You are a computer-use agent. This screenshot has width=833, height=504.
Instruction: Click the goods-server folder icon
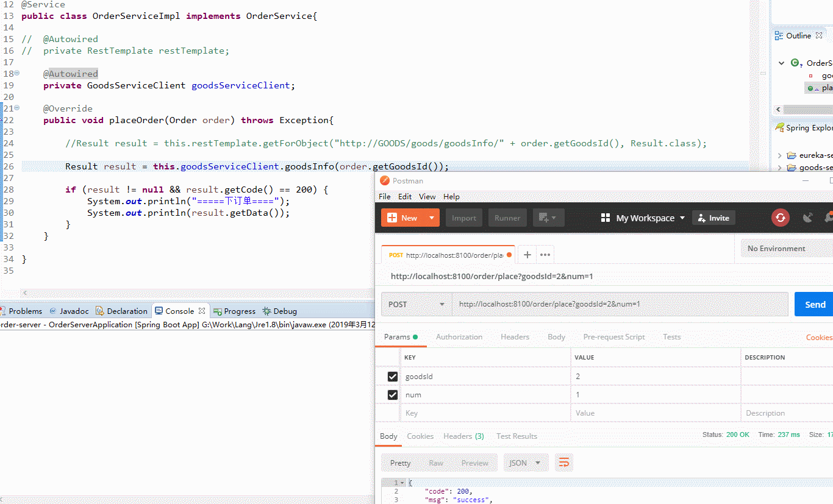click(792, 168)
